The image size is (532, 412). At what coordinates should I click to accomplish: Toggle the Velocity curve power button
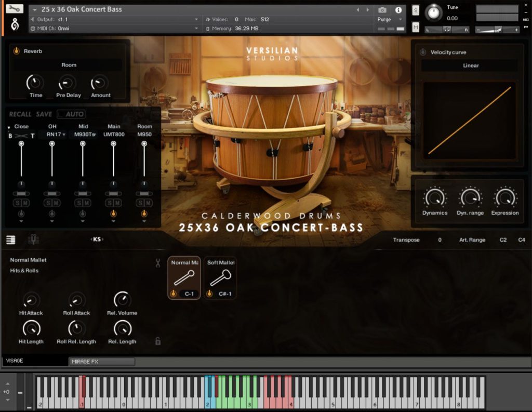pos(423,52)
